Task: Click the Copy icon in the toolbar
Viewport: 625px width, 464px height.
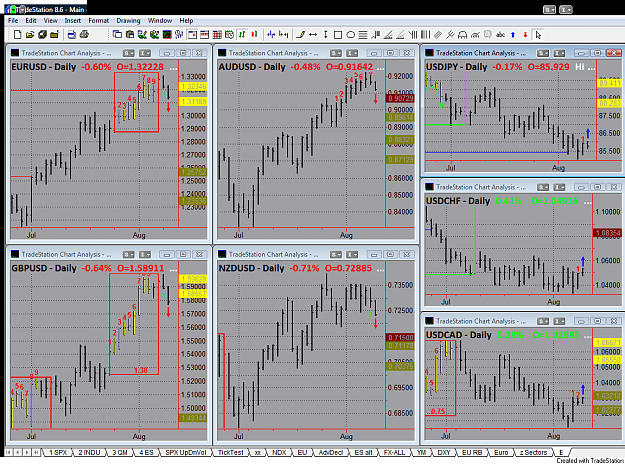Action: tap(117, 35)
